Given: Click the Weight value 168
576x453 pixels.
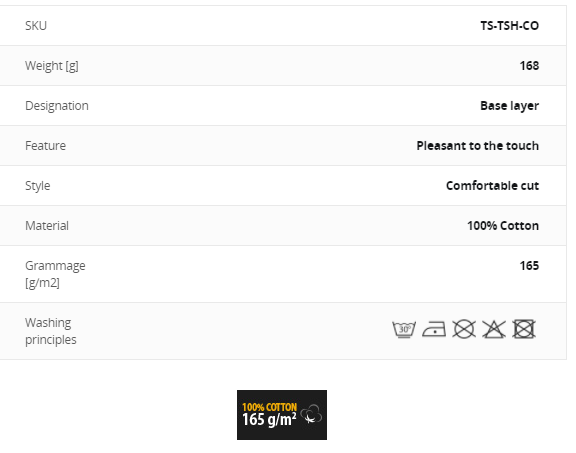Looking at the screenshot, I should 529,66.
